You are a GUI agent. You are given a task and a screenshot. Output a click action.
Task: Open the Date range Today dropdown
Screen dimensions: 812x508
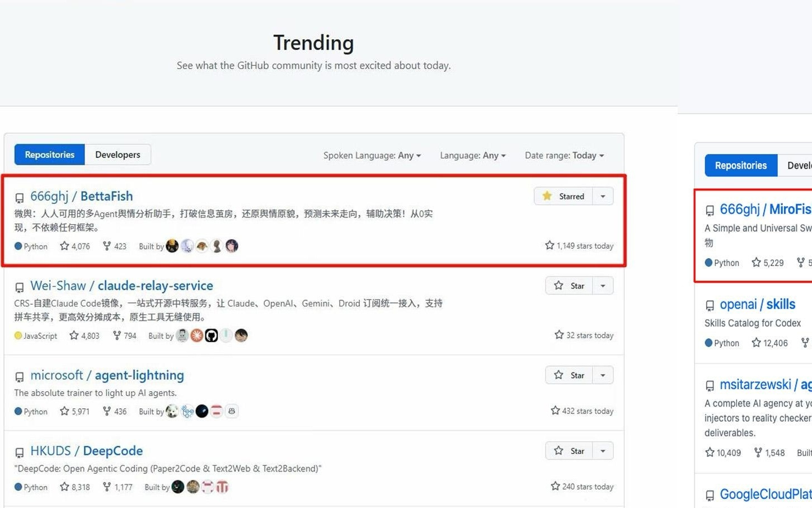point(564,155)
